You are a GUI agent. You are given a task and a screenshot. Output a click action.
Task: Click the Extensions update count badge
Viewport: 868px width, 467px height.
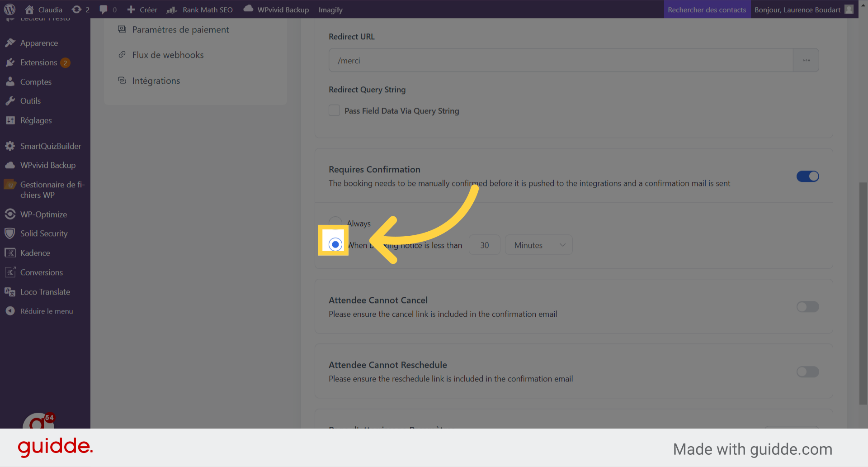click(x=65, y=62)
